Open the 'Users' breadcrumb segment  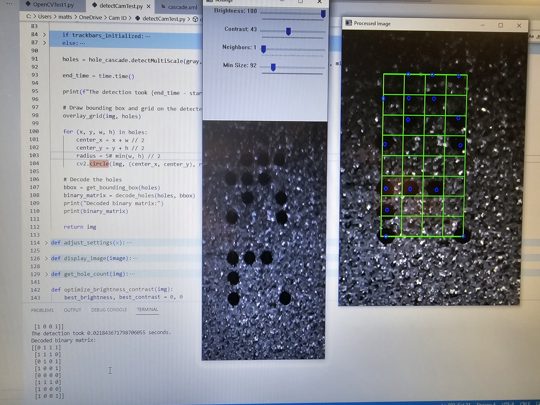(x=45, y=17)
